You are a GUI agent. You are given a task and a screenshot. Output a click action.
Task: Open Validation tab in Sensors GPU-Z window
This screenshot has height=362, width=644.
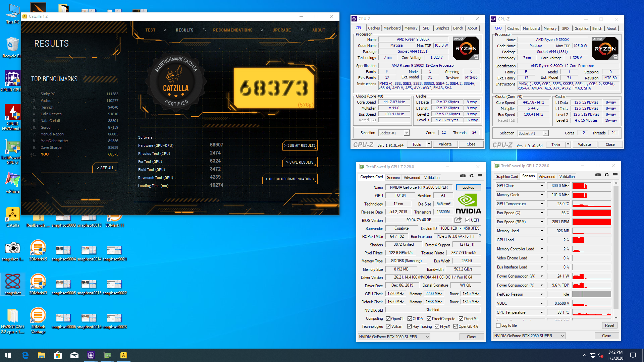tap(567, 177)
